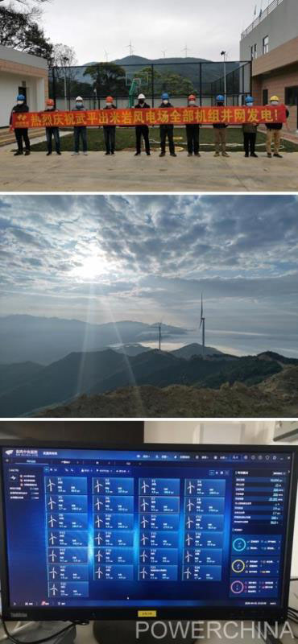298x644 pixels.
Task: Switch to the second tab under the header
Action: (66, 462)
